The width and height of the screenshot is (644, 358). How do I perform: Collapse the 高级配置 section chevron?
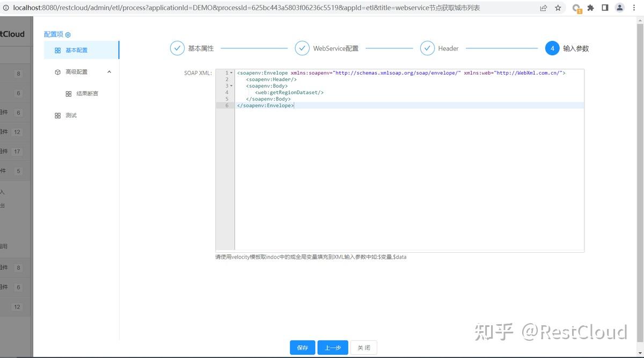coord(110,71)
